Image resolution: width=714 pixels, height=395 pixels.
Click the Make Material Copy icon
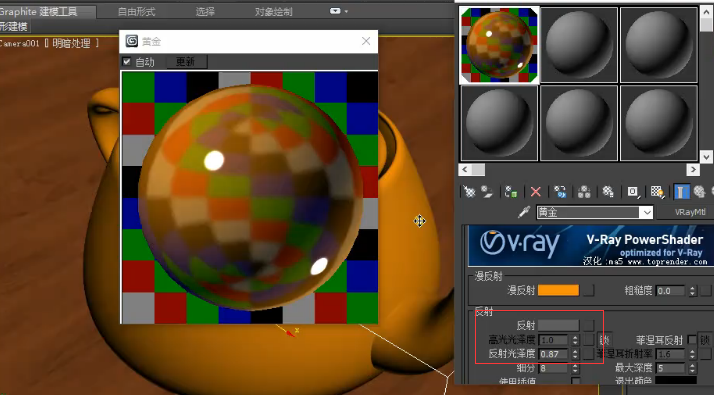[560, 192]
